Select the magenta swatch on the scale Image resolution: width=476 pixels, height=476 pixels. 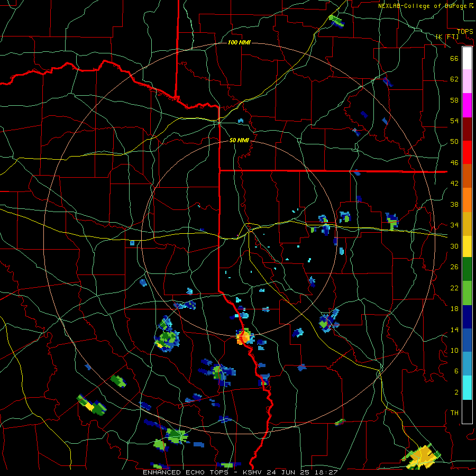click(467, 105)
